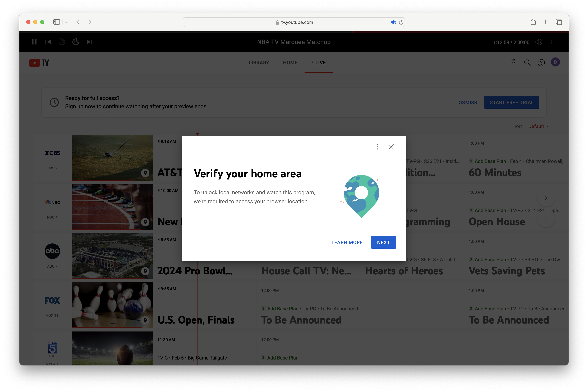
Task: Select the KTLA 5 channel logo
Action: [52, 349]
